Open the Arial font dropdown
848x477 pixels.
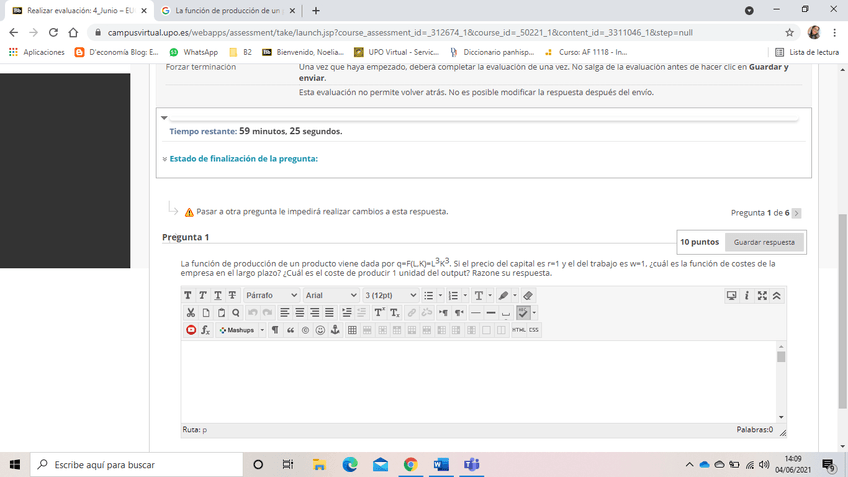pyautogui.click(x=331, y=296)
